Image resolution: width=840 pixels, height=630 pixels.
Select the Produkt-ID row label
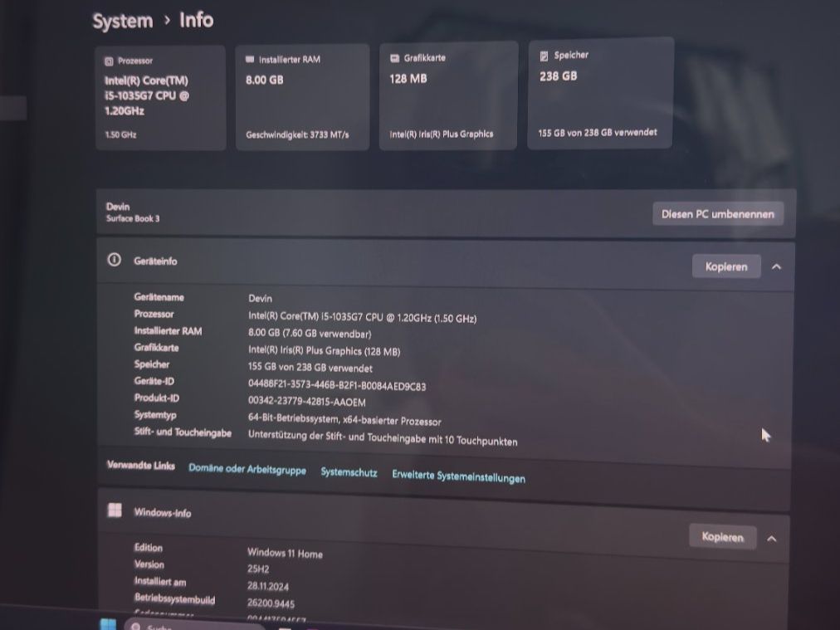[x=157, y=398]
